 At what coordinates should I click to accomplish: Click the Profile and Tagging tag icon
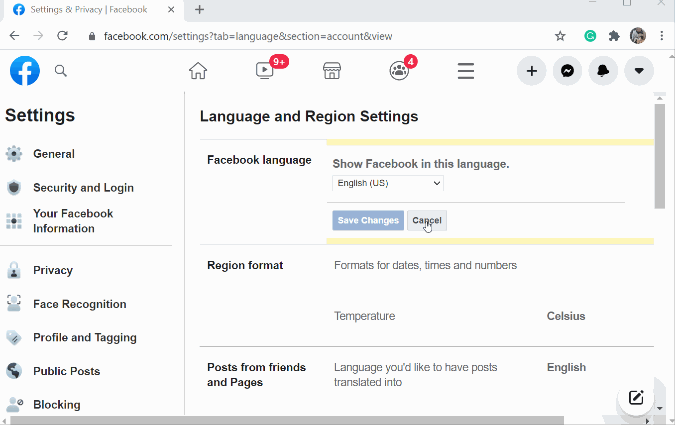pos(14,338)
